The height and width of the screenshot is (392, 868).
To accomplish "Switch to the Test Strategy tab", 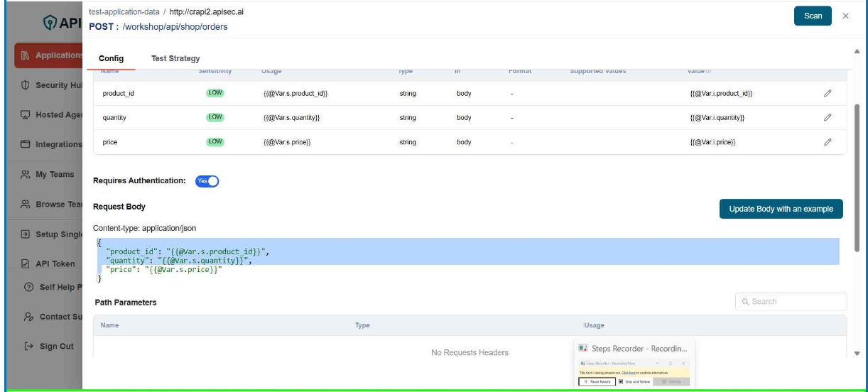I will point(175,58).
